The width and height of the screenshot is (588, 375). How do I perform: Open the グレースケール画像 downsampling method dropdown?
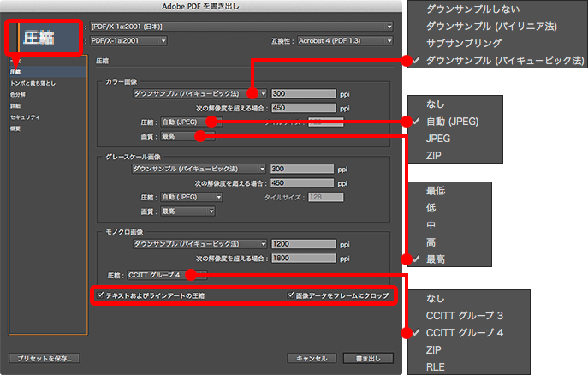pos(199,170)
